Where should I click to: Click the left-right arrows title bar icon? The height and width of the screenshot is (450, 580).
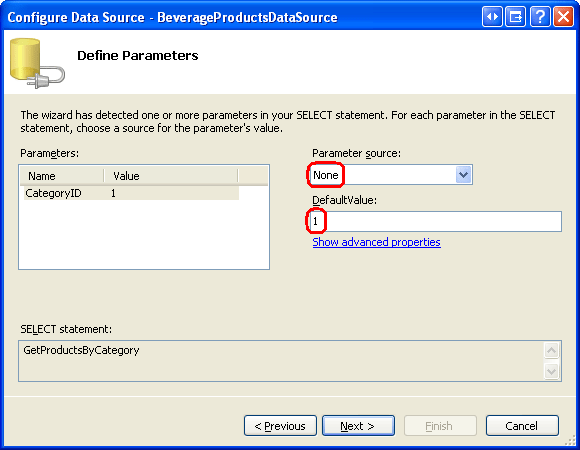click(x=492, y=17)
